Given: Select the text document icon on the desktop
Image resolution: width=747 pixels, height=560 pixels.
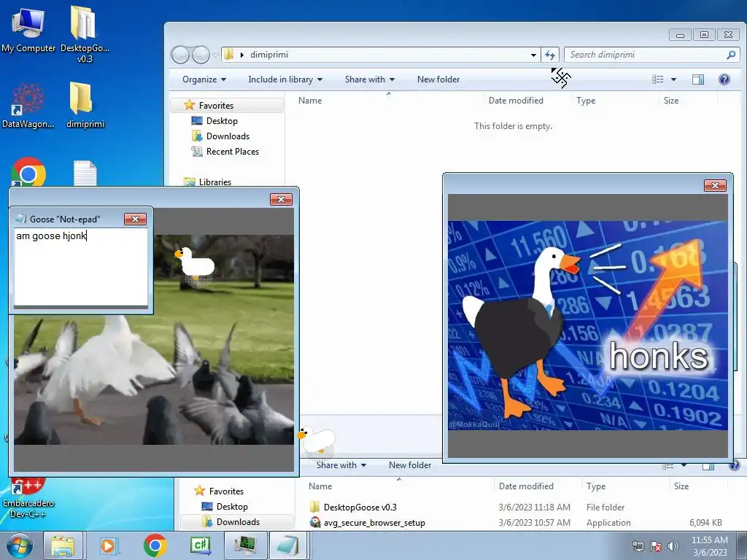Looking at the screenshot, I should [85, 174].
